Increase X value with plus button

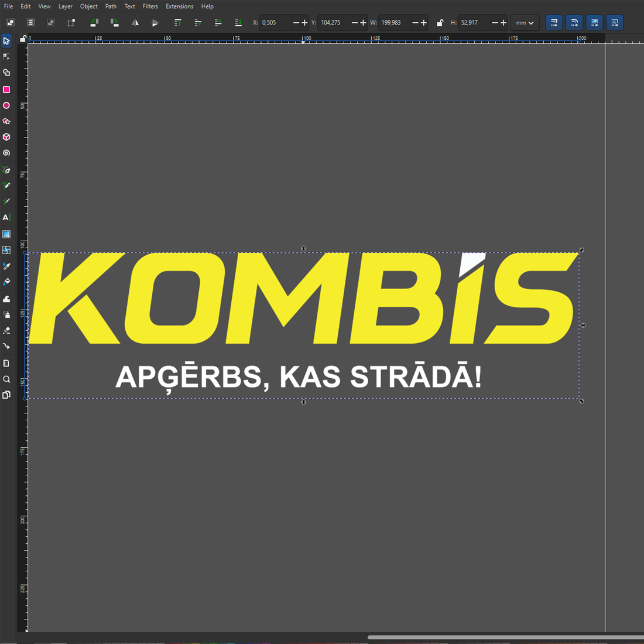pyautogui.click(x=304, y=23)
